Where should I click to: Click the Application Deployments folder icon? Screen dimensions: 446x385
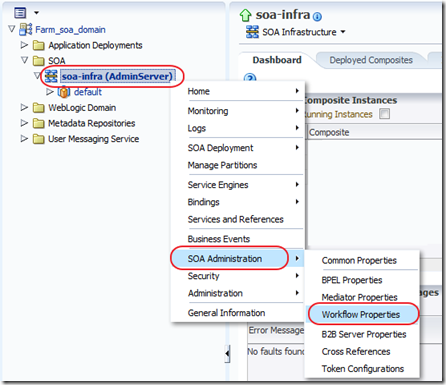pos(39,45)
